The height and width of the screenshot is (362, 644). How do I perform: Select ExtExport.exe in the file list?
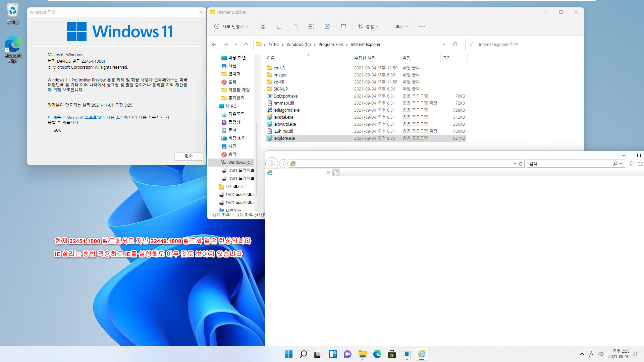pyautogui.click(x=366, y=96)
